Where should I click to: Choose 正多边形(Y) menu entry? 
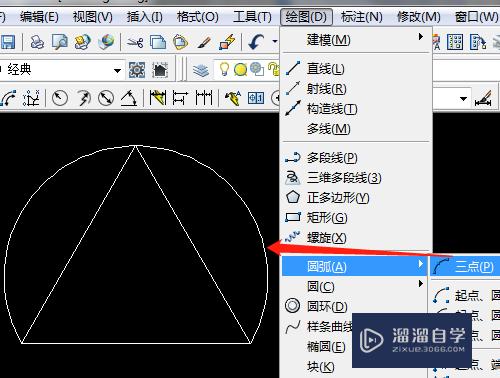(356, 198)
